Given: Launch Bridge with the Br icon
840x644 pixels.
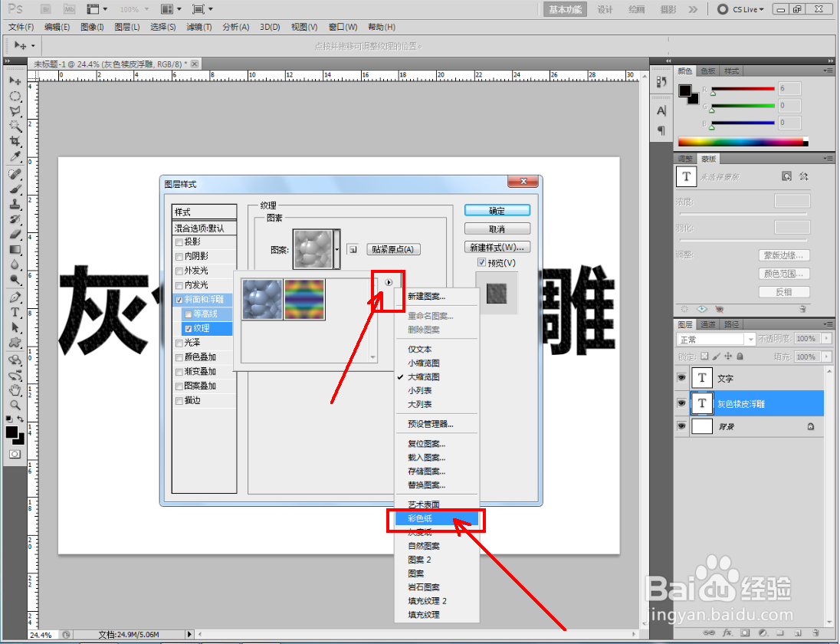Looking at the screenshot, I should (46, 9).
